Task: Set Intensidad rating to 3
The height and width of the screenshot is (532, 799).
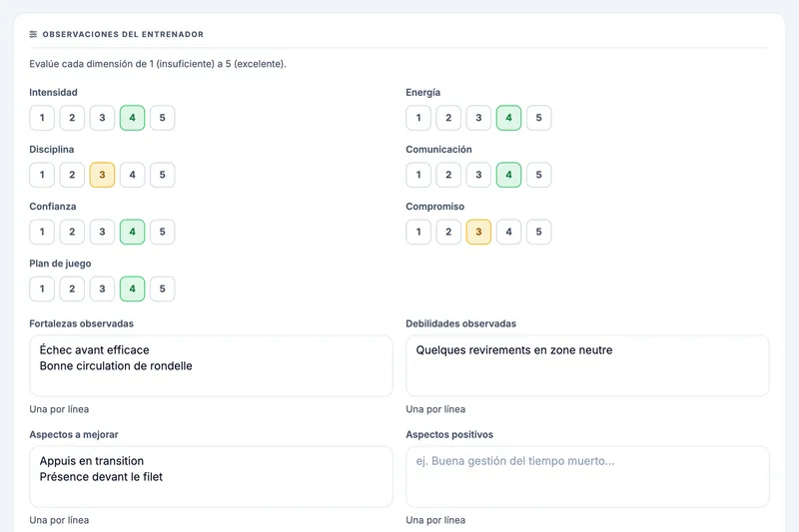Action: (102, 118)
